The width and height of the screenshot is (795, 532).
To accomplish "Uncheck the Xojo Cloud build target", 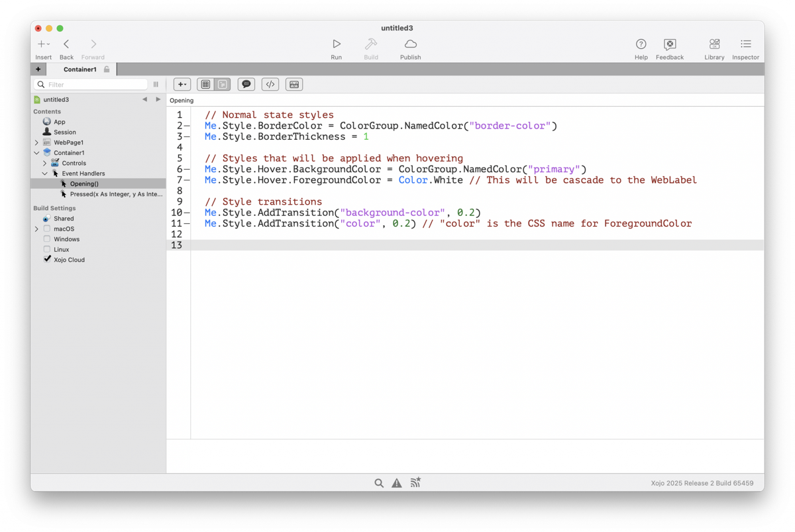I will [x=47, y=260].
